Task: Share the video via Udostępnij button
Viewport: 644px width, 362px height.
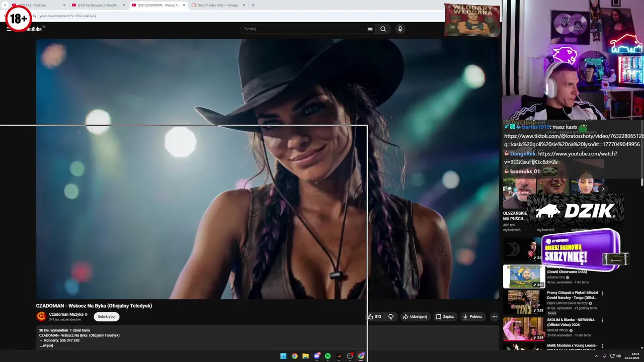Action: coord(415,317)
